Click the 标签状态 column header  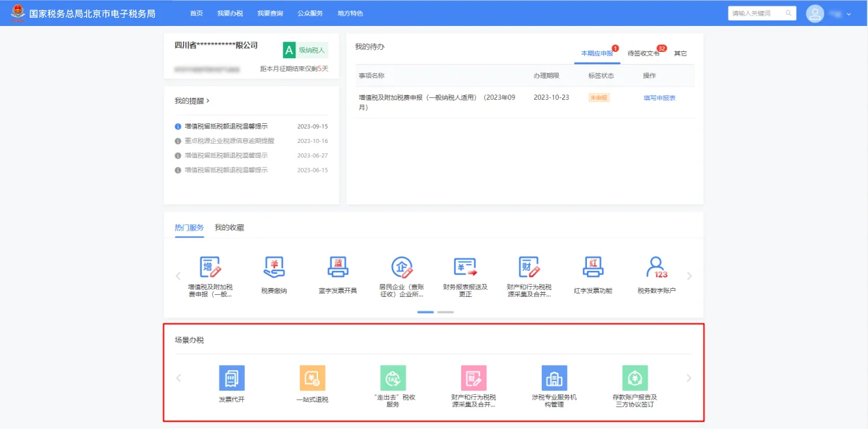601,75
